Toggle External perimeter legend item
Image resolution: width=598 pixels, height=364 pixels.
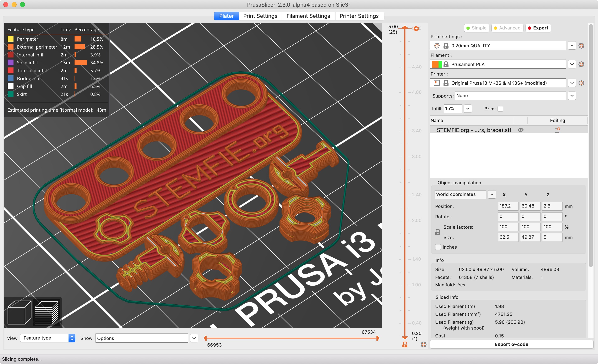[37, 47]
